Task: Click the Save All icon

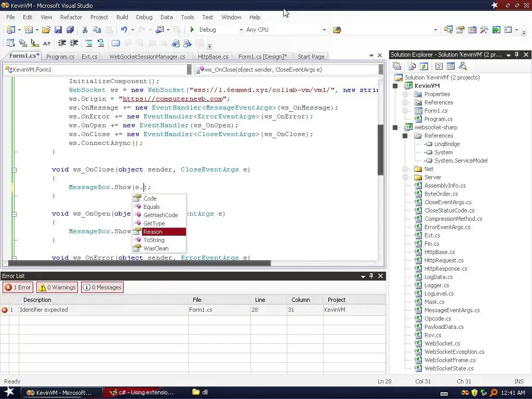Action: tap(70, 30)
